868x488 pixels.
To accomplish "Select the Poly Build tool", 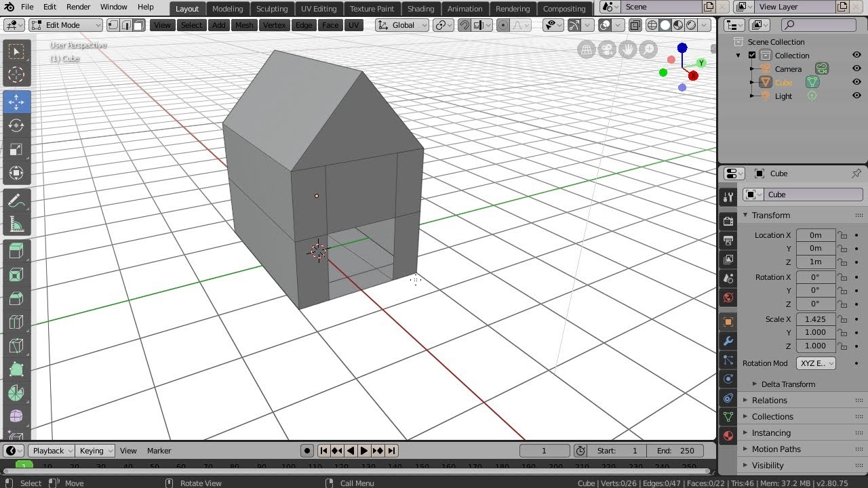I will (x=16, y=370).
